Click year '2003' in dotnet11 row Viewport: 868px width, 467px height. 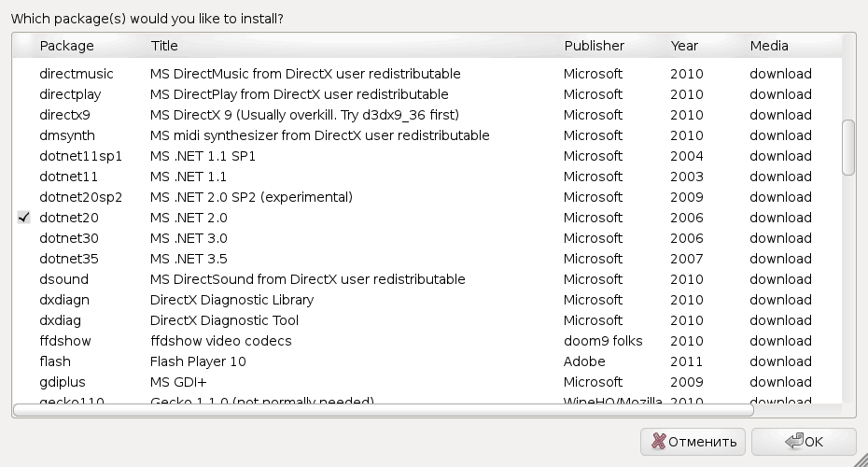point(687,177)
